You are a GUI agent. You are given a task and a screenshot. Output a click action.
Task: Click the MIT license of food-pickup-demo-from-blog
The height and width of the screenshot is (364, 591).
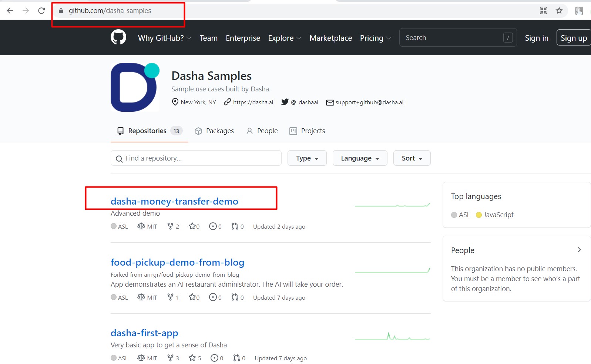[147, 297]
